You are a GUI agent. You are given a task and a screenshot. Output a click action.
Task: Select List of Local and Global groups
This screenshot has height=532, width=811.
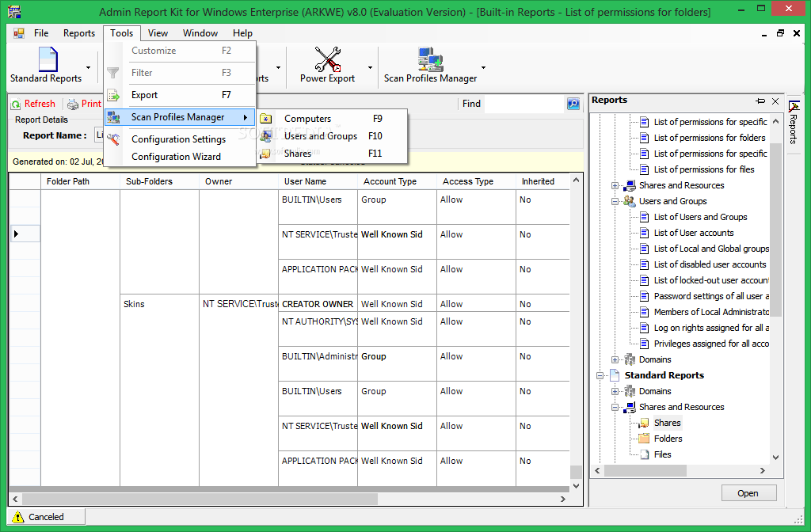click(x=711, y=249)
